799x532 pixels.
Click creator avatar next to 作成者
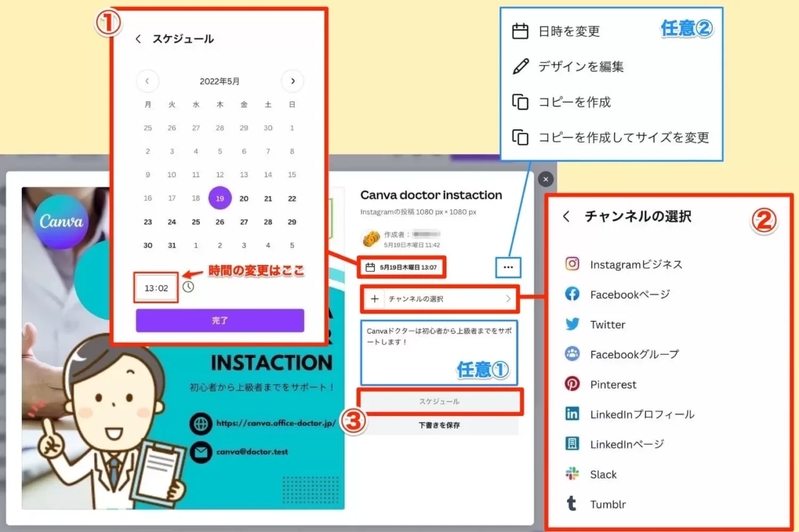click(x=370, y=239)
